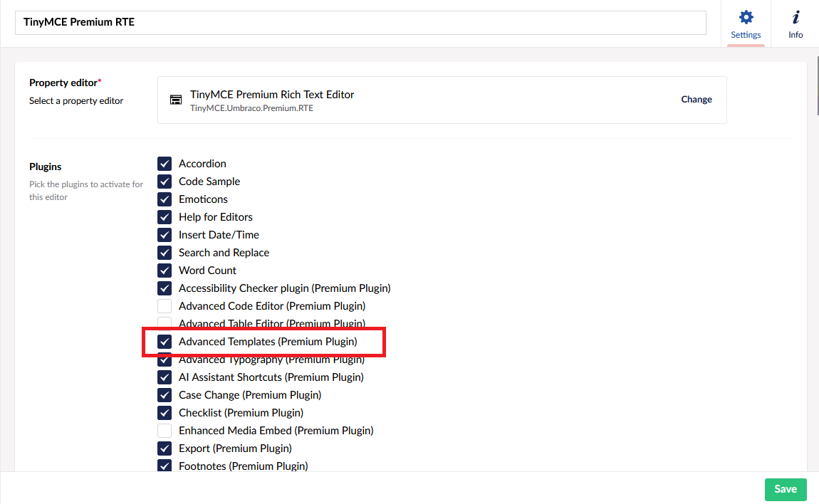The image size is (819, 504).
Task: Enable Enhanced Media Embed plugin
Action: 165,431
